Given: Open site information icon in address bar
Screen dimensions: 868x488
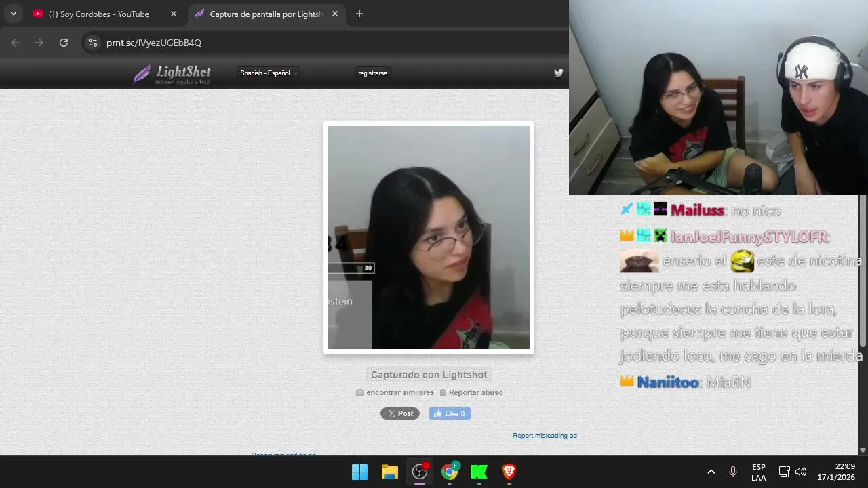Looking at the screenshot, I should [x=93, y=43].
